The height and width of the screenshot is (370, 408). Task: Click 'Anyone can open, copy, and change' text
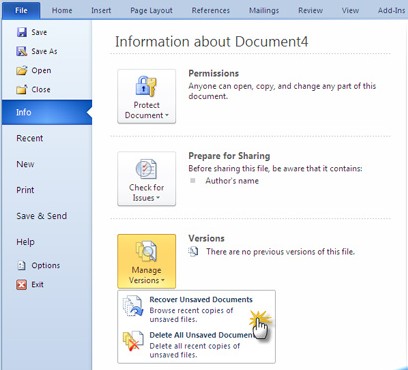click(x=282, y=91)
